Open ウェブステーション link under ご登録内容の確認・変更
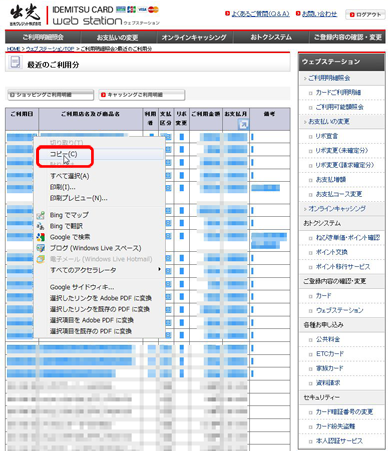The height and width of the screenshot is (451, 388). [340, 310]
